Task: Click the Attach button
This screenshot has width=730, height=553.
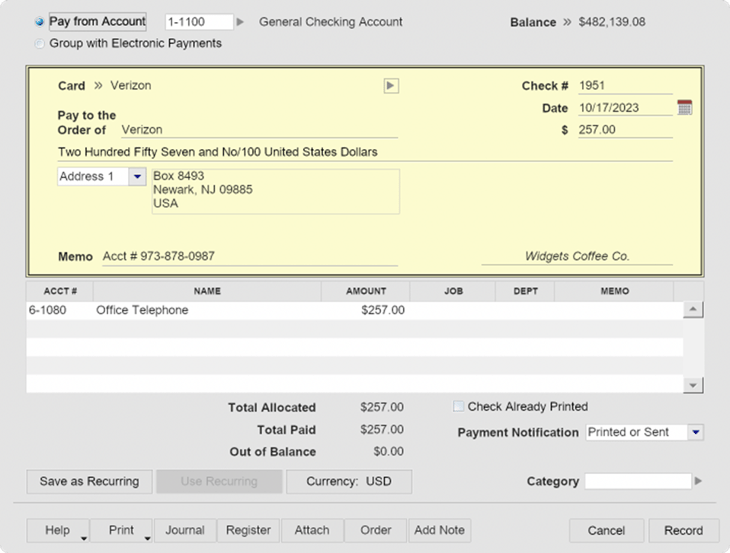Action: [312, 530]
